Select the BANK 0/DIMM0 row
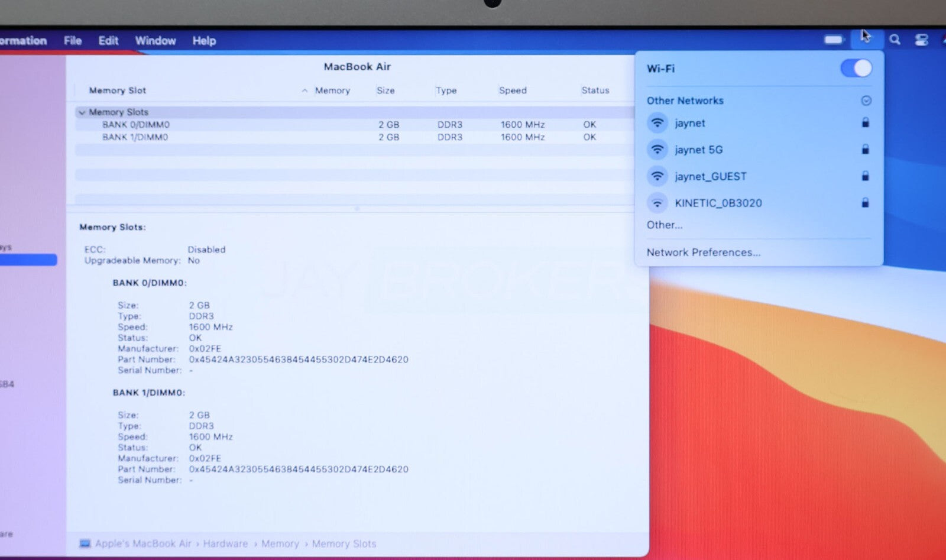946x560 pixels. tap(355, 125)
